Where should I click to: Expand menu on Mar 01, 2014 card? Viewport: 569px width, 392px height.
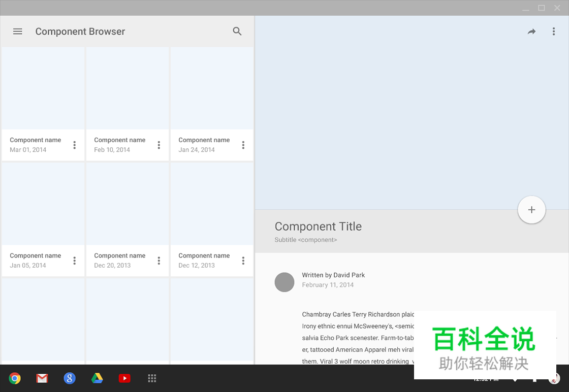pos(74,145)
